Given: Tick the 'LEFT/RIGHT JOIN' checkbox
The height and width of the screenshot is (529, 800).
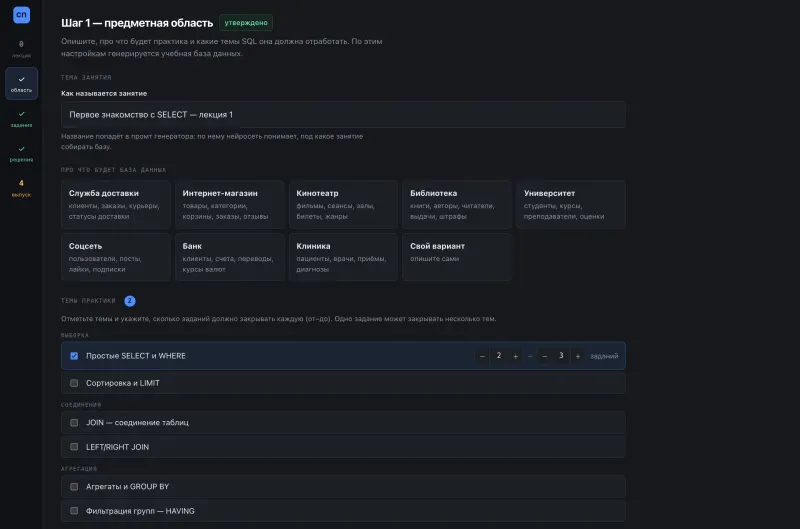Looking at the screenshot, I should click(x=74, y=447).
